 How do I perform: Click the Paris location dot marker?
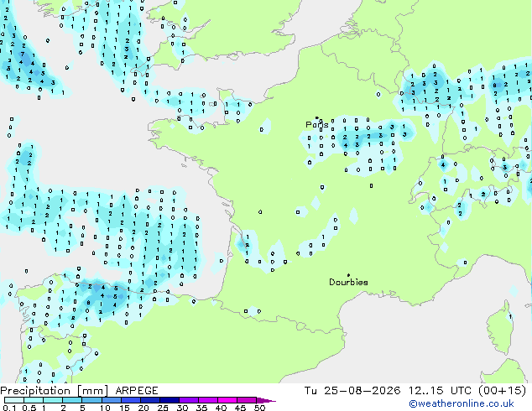click(317, 117)
